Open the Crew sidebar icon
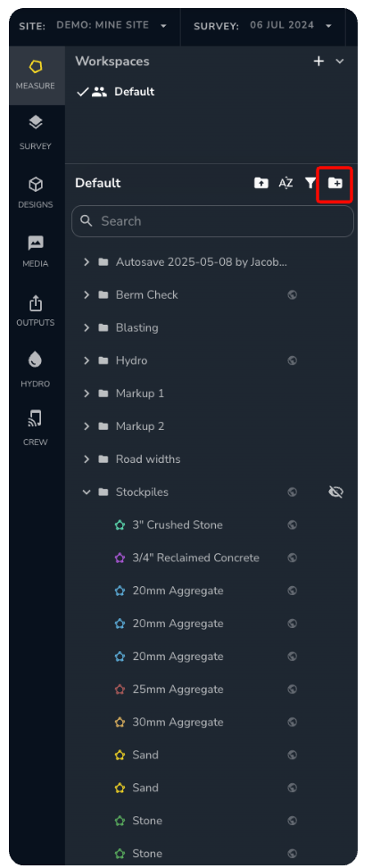Image resolution: width=372 pixels, height=868 pixels. coord(36,427)
